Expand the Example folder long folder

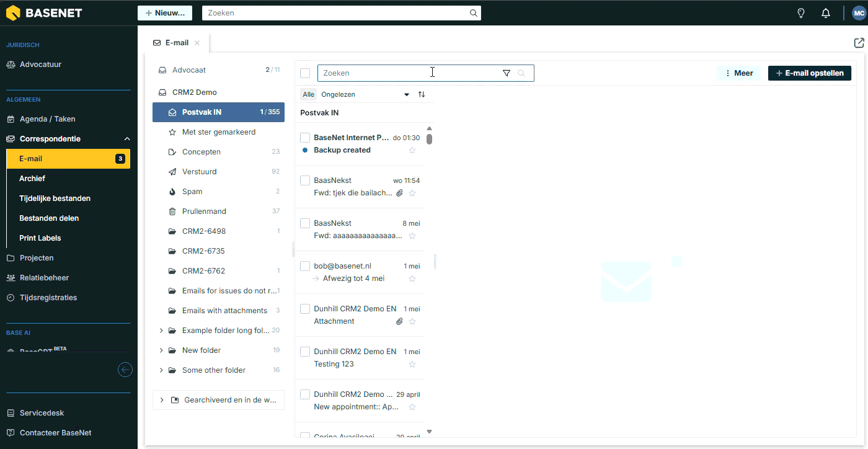tap(161, 331)
